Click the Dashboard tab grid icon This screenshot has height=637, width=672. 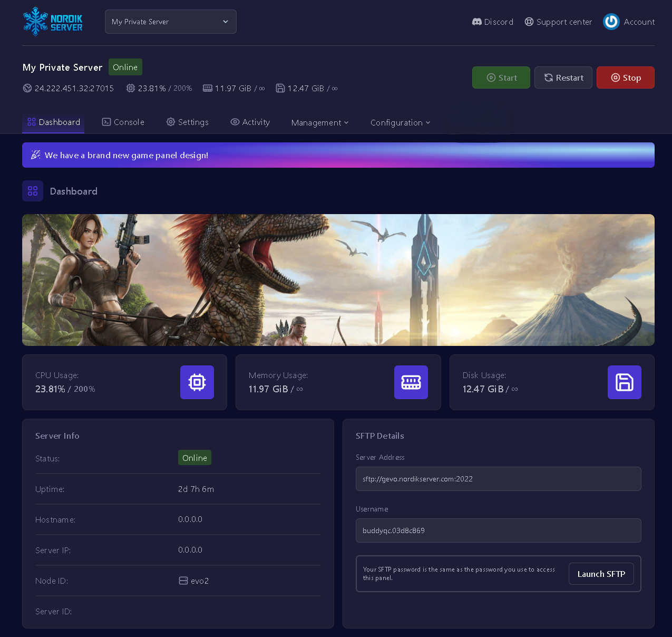[x=32, y=122]
